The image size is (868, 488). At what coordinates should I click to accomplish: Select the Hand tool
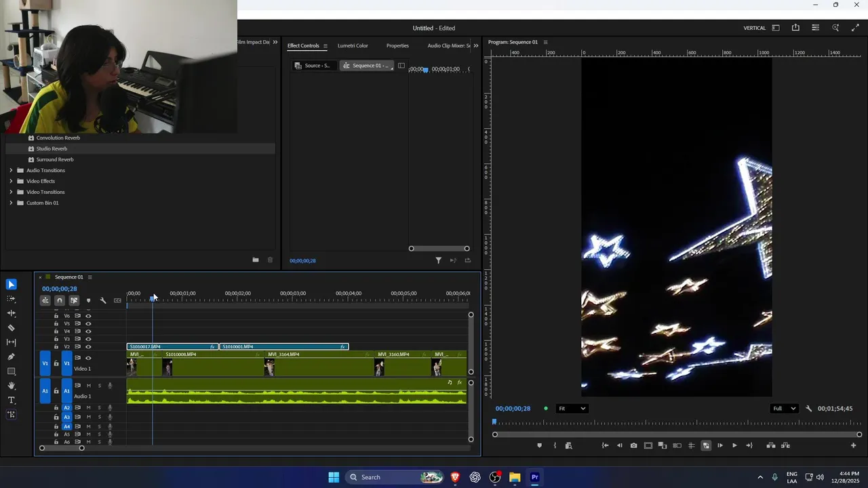(x=12, y=386)
